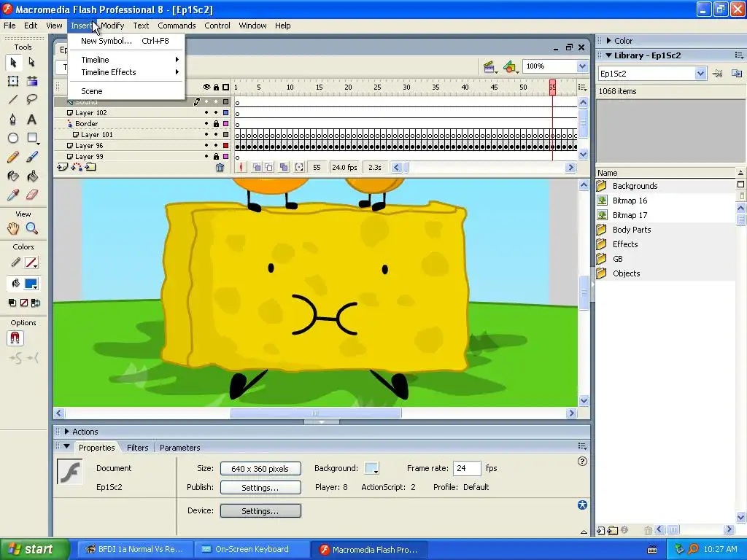
Task: Switch to the Parameters tab
Action: [179, 448]
